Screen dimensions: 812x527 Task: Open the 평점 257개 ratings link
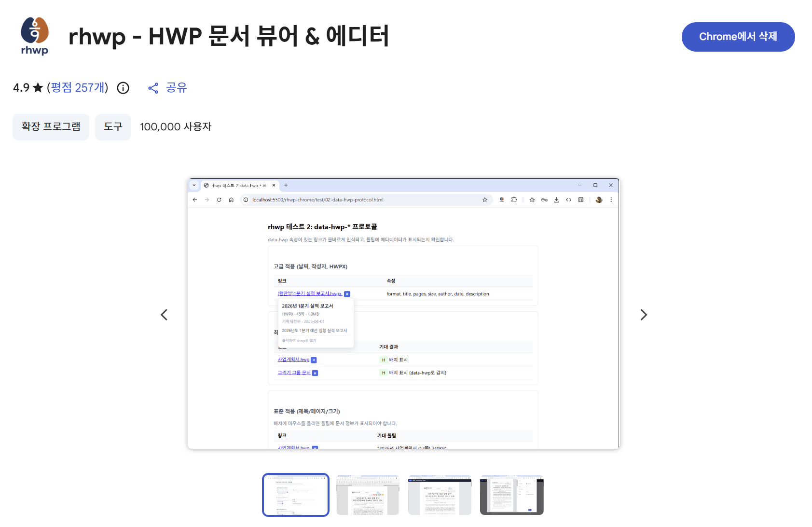[x=78, y=87]
